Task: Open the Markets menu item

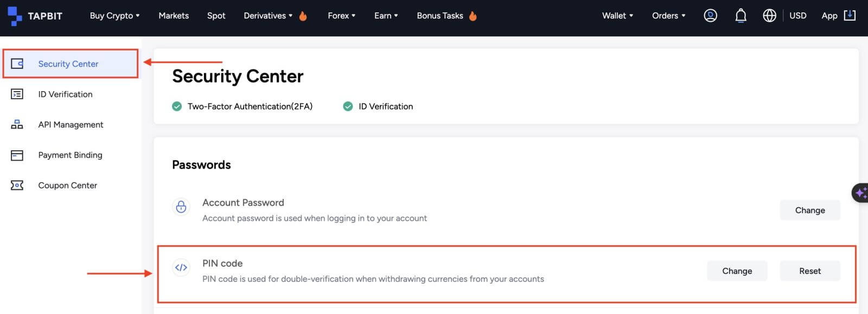Action: 174,16
